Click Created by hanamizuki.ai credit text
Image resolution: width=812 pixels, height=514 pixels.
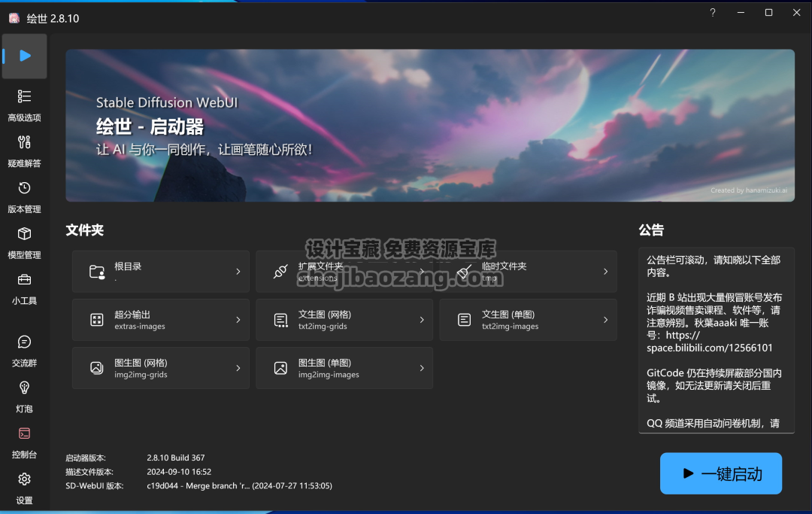749,190
